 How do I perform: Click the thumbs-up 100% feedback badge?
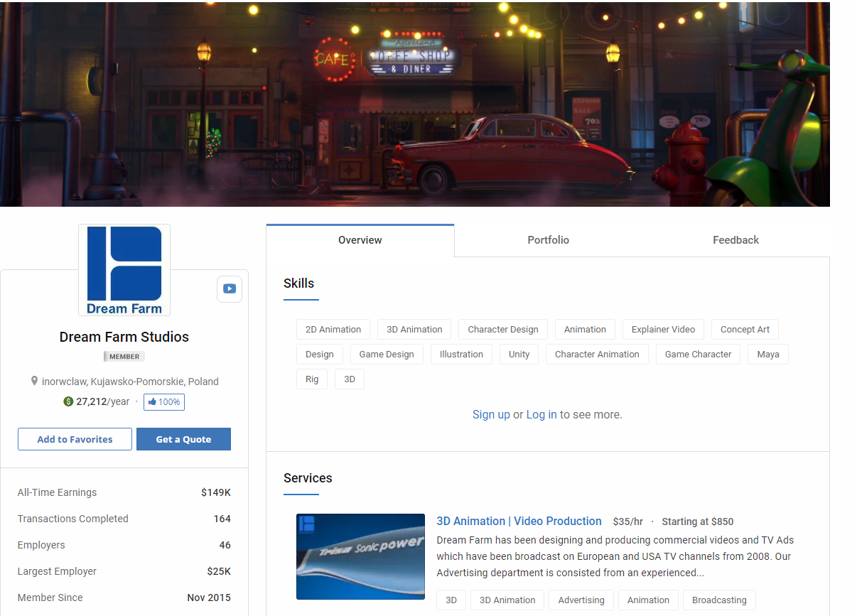[163, 401]
